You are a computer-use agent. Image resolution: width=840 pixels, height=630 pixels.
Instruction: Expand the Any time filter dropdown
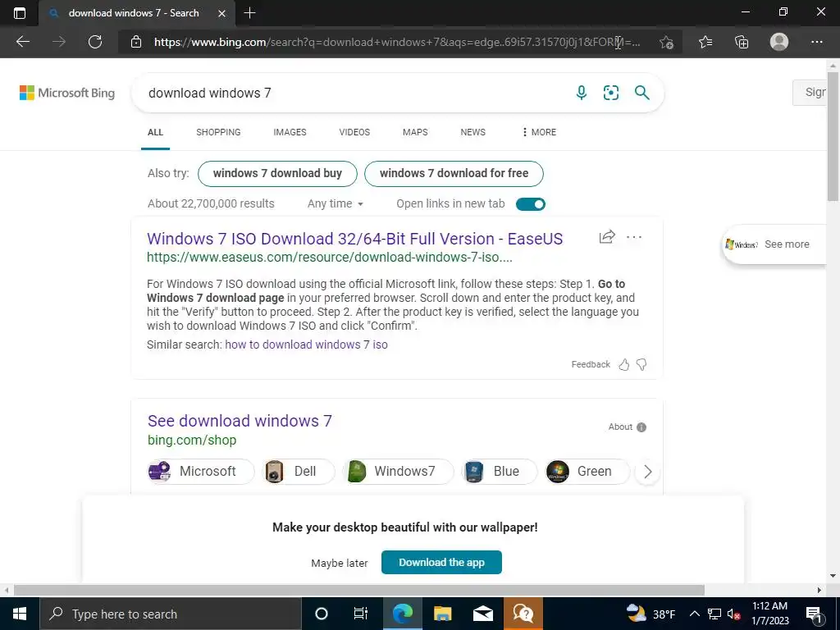[336, 203]
